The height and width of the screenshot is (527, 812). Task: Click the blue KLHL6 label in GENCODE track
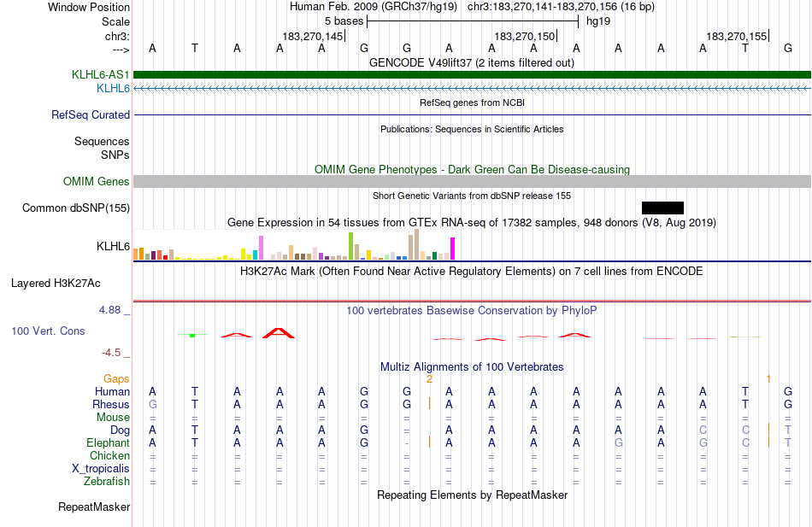113,88
